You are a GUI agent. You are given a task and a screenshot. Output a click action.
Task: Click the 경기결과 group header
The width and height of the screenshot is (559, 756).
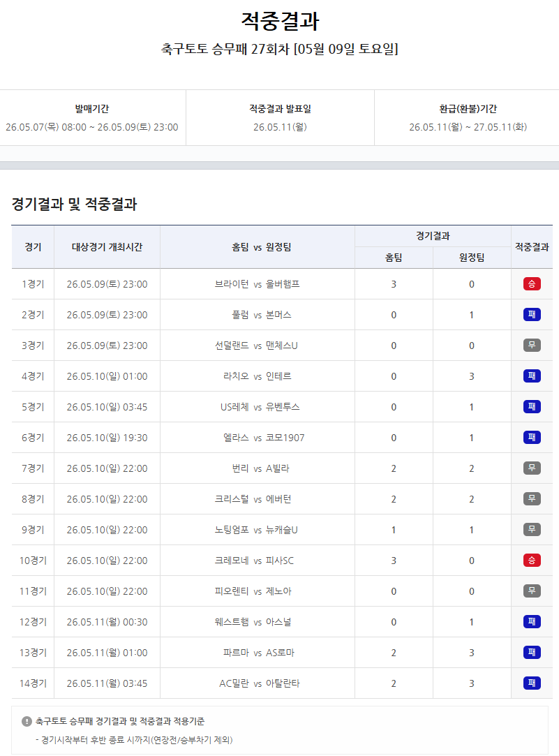click(x=433, y=236)
